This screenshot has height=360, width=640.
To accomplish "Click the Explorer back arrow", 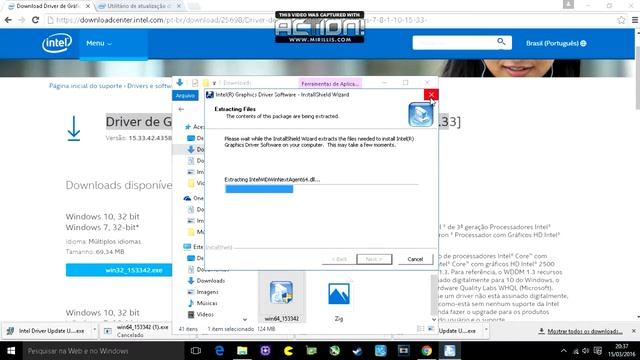I will pos(181,109).
